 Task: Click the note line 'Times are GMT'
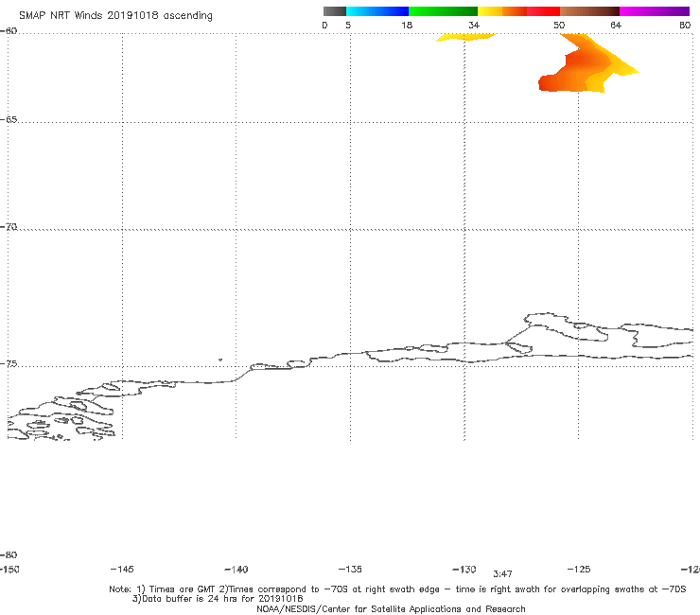pyautogui.click(x=183, y=589)
